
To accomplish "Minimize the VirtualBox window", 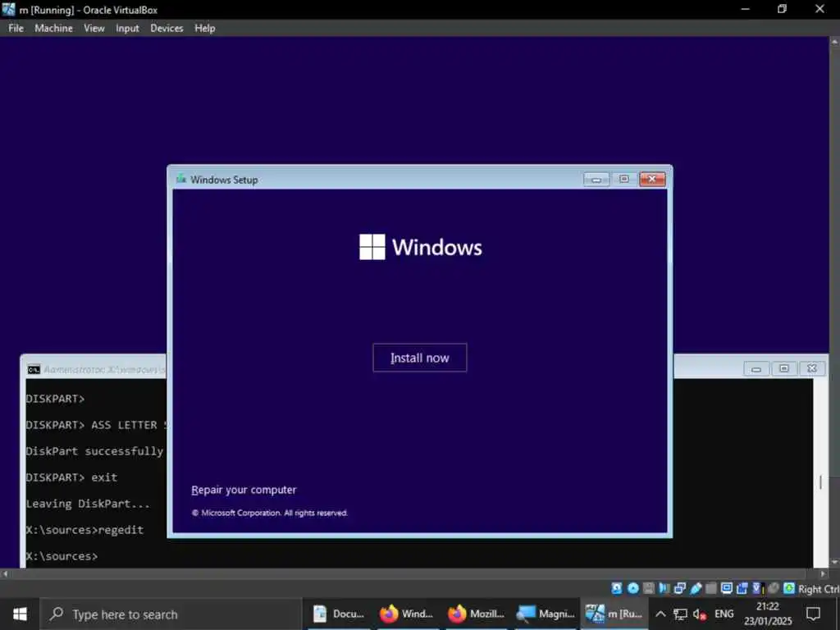I will click(x=745, y=9).
